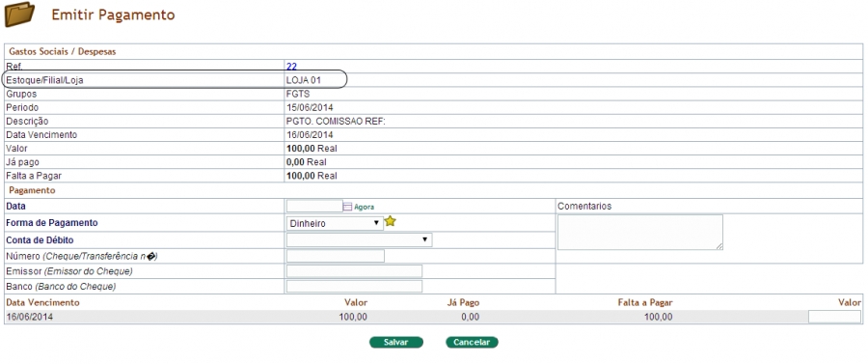Focus the Emissor do Cheque input field
Viewport: 868px width, 364px height.
pyautogui.click(x=354, y=271)
